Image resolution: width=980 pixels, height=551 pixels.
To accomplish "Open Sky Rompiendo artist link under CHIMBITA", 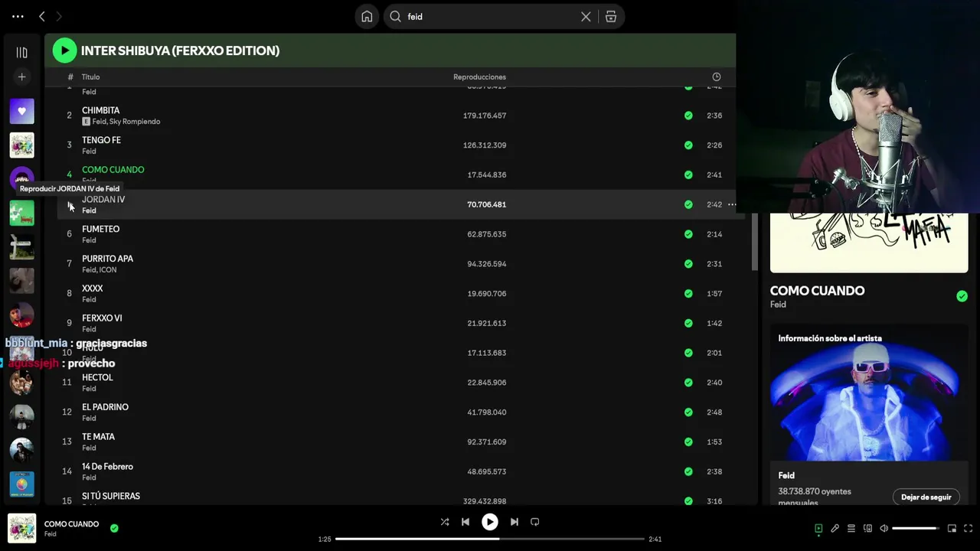I will (x=135, y=122).
